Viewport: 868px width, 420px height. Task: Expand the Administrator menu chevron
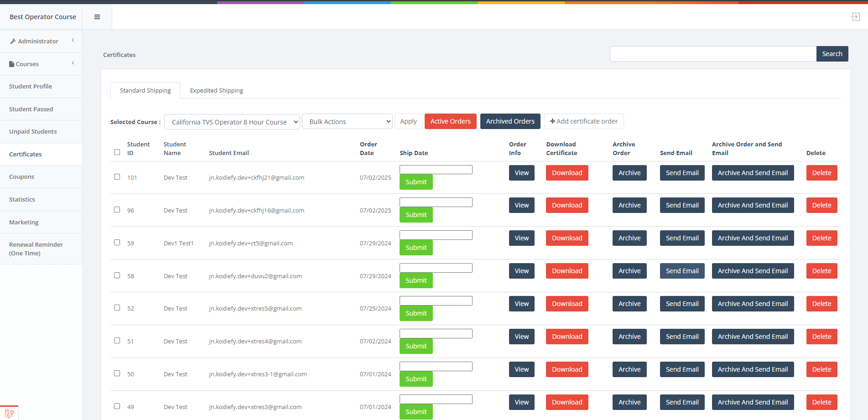[73, 41]
